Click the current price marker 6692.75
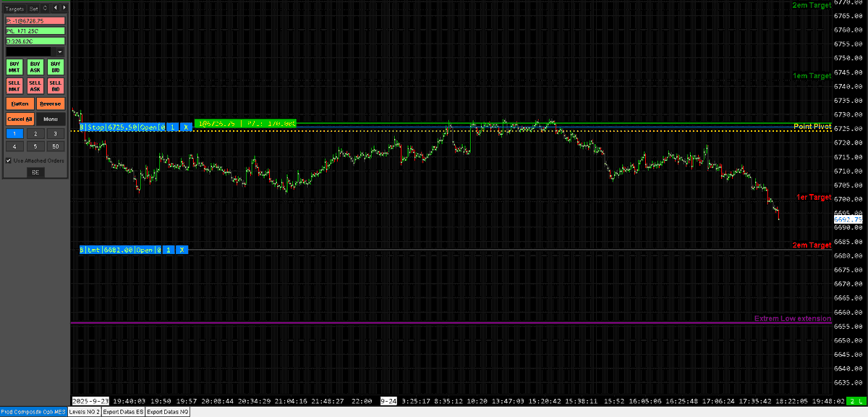868x417 pixels. point(848,219)
